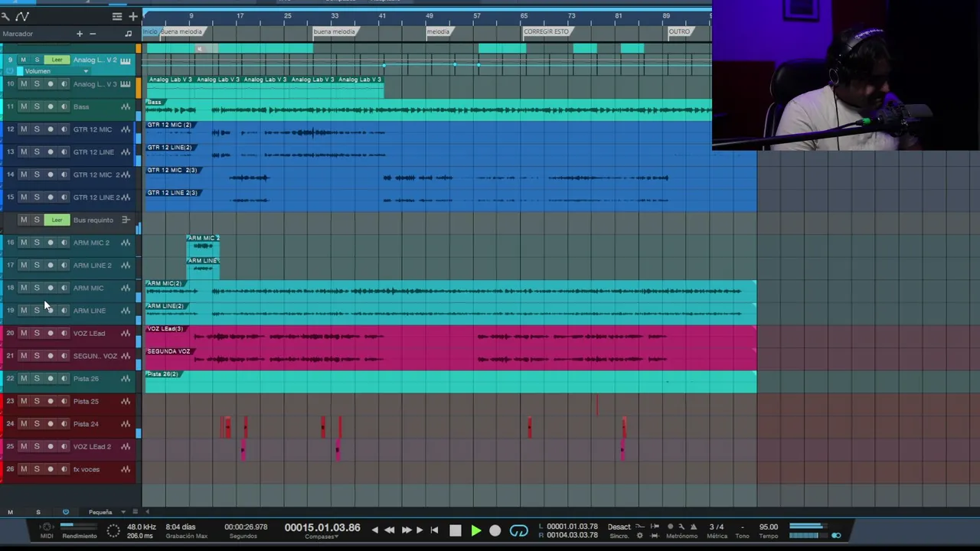Fast forward in the transport bar
Image resolution: width=980 pixels, height=551 pixels.
406,530
